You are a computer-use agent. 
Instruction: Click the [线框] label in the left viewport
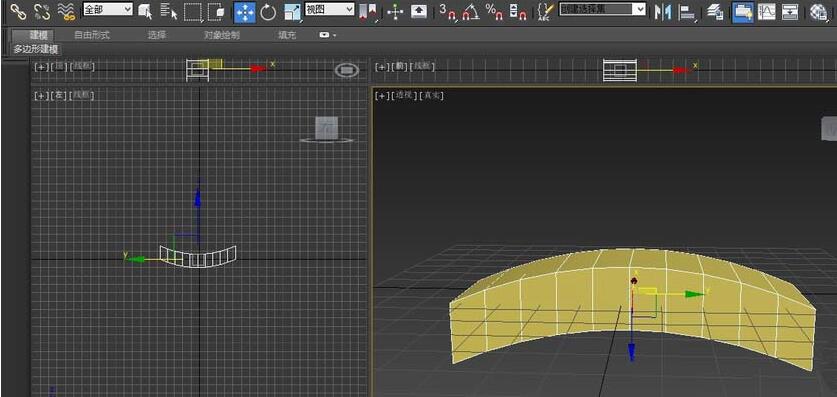(x=82, y=96)
